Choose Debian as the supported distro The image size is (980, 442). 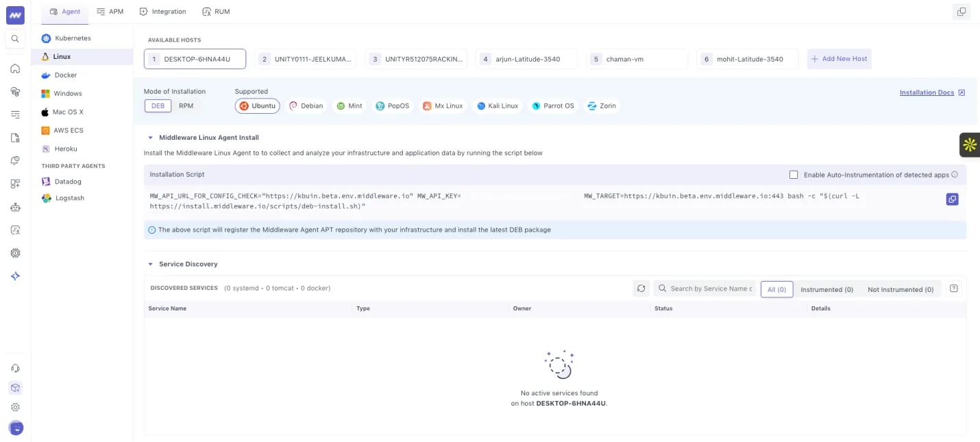click(306, 106)
